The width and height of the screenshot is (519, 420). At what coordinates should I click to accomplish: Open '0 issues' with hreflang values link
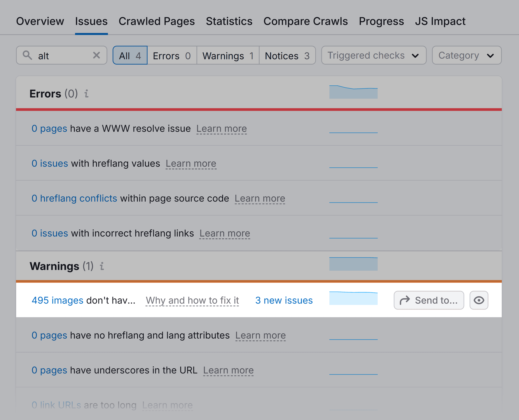(50, 163)
